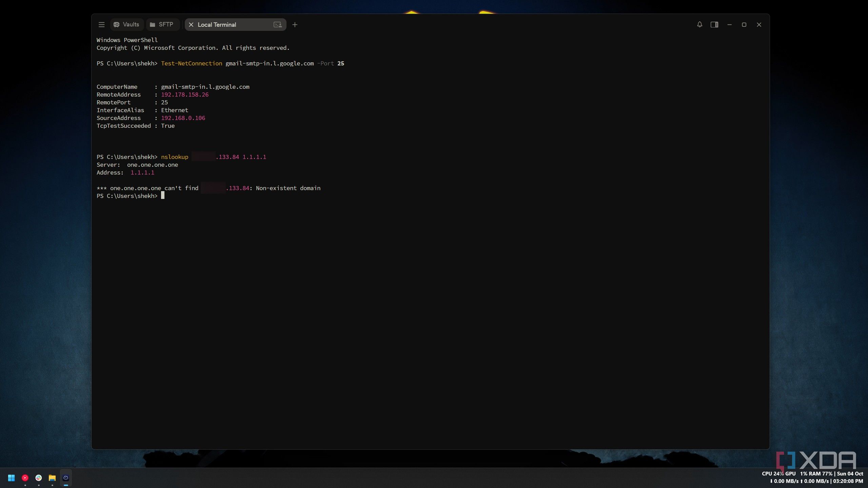
Task: Switch to the Vaults tab
Action: (126, 25)
